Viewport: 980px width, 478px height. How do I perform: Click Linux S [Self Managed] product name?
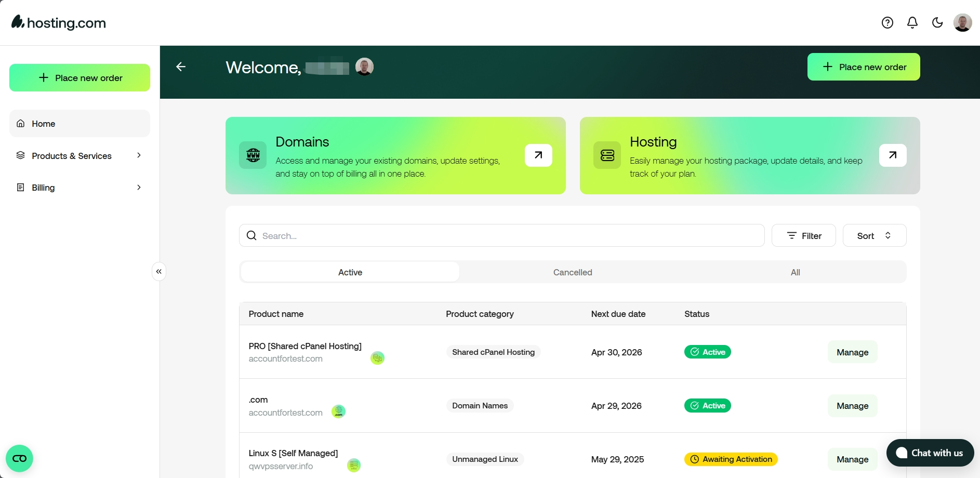(x=293, y=453)
